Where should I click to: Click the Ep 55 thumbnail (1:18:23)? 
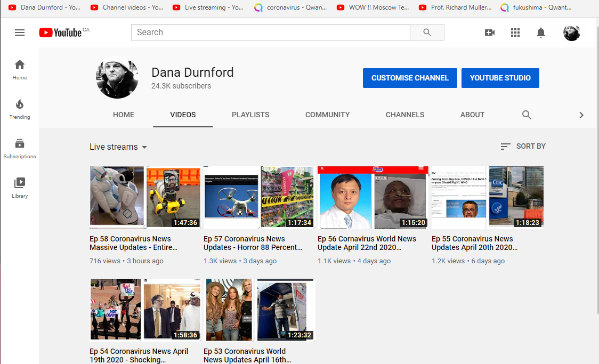(x=487, y=197)
